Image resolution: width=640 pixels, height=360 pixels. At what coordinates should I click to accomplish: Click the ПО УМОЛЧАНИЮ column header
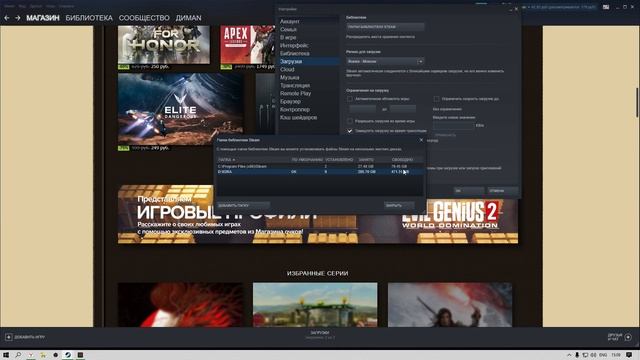[307, 160]
